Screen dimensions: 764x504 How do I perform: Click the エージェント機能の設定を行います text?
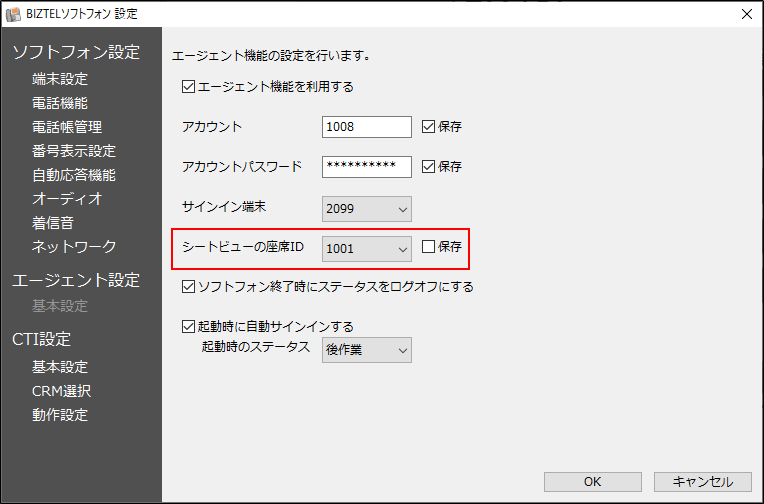pyautogui.click(x=271, y=56)
